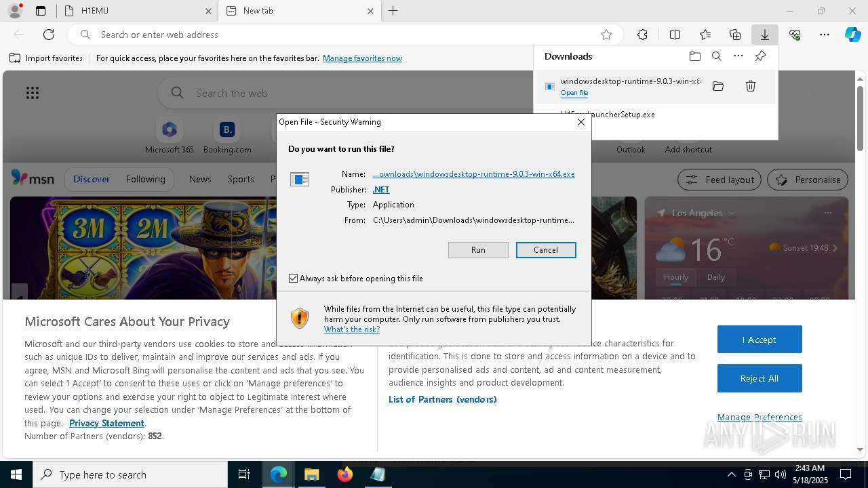
Task: Open the Microsoft 365 shortcut tile
Action: tap(170, 136)
